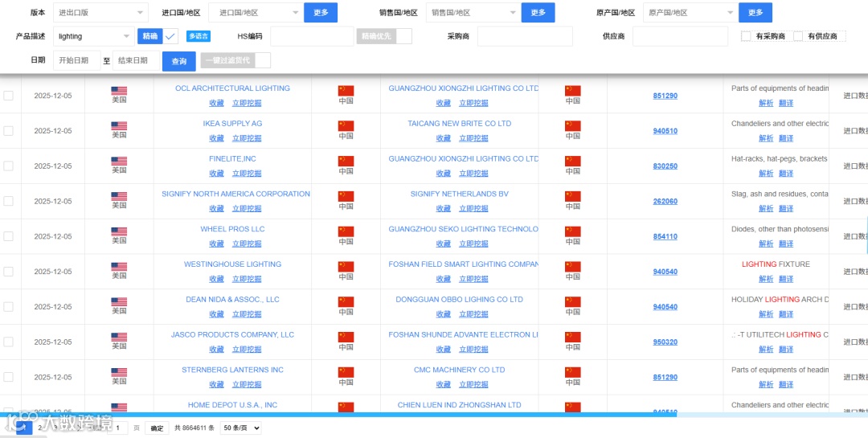Click 立即挖掘 under DONGGUAN OBBO LIGHING CO
The width and height of the screenshot is (868, 438).
point(474,314)
